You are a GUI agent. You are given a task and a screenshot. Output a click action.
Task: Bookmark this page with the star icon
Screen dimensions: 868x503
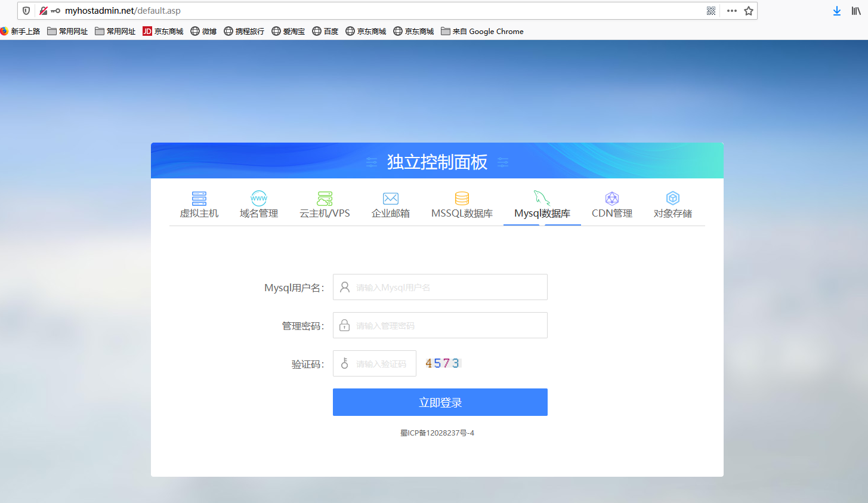[749, 10]
